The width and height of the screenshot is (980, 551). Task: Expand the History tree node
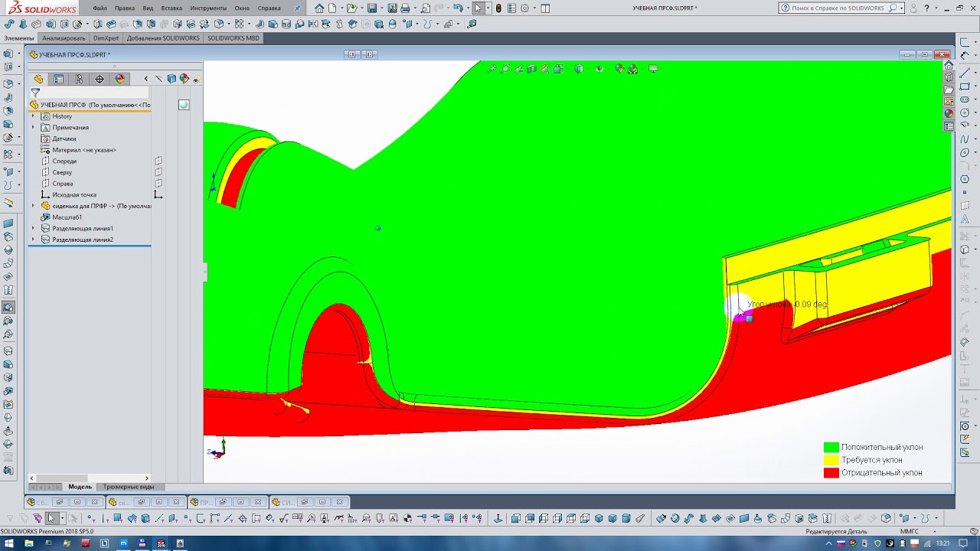pos(33,116)
